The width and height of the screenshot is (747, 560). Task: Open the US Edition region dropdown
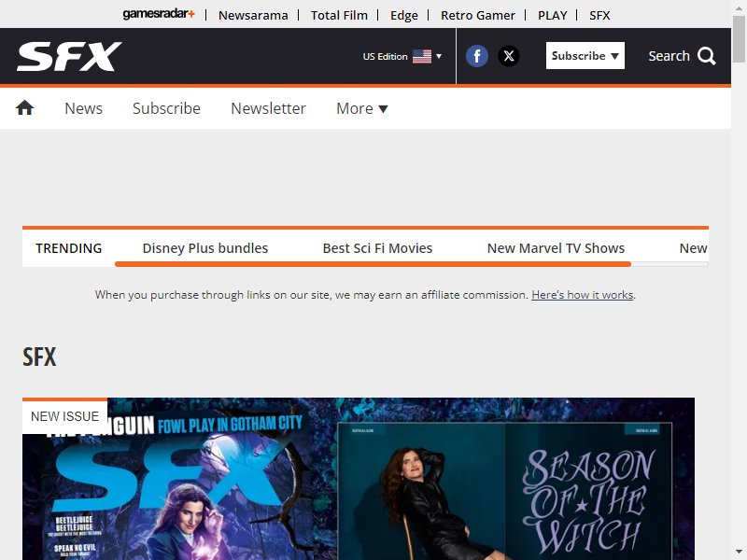click(402, 56)
